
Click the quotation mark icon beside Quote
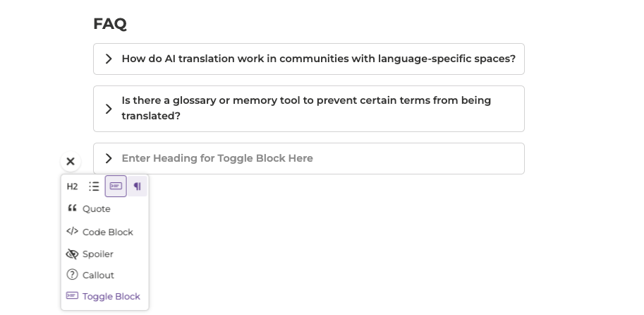(x=72, y=209)
